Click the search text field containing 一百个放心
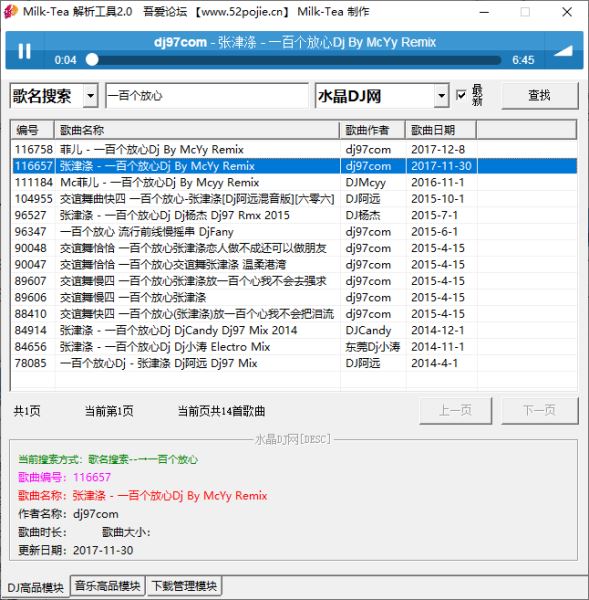The width and height of the screenshot is (589, 600). point(207,95)
